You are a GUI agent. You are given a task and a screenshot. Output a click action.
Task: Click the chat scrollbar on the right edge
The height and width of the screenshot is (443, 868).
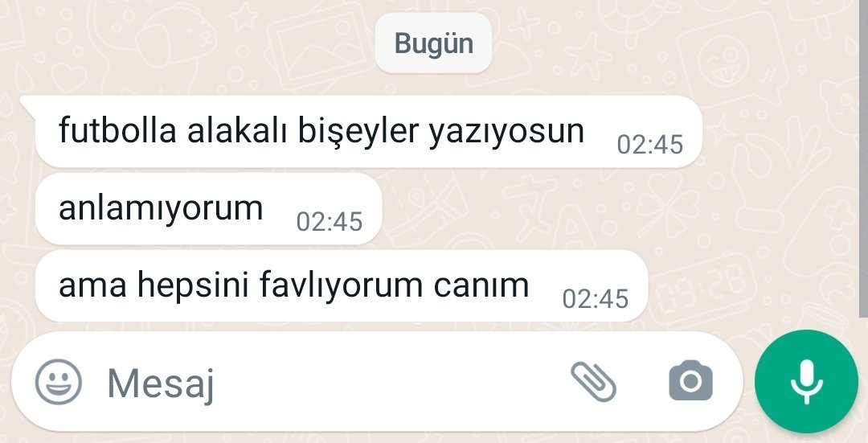point(863,158)
